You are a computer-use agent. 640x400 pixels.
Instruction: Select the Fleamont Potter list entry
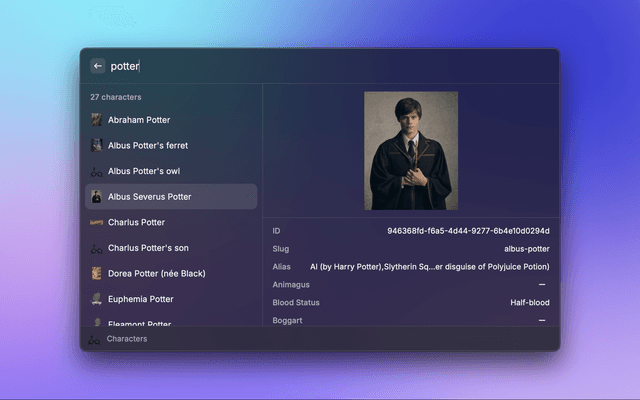coord(139,322)
